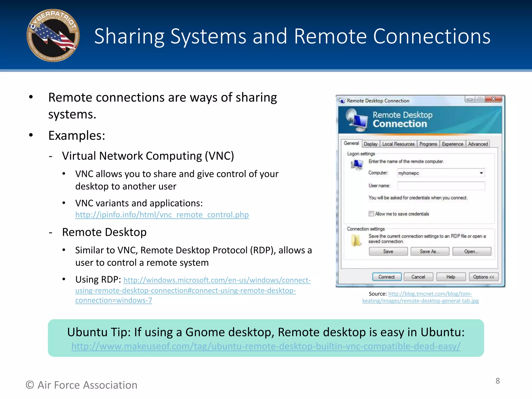532x399 pixels.
Task: Click the © Air Force Association footer
Action: click(82, 385)
